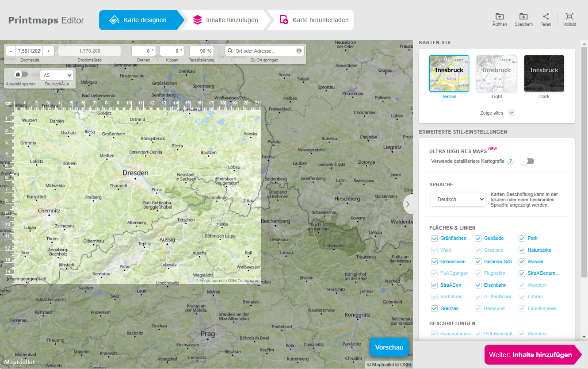The width and height of the screenshot is (588, 369).
Task: Toggle the Naturparks checkbox
Action: pos(522,250)
